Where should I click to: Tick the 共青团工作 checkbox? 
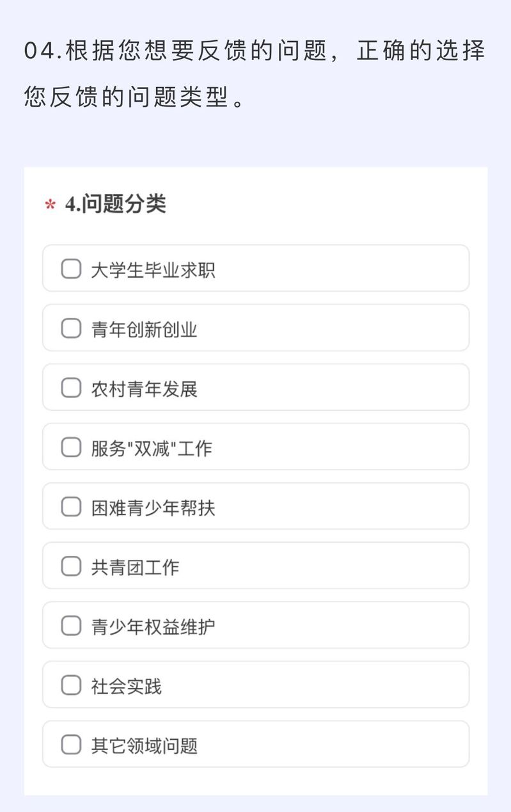[x=71, y=566]
